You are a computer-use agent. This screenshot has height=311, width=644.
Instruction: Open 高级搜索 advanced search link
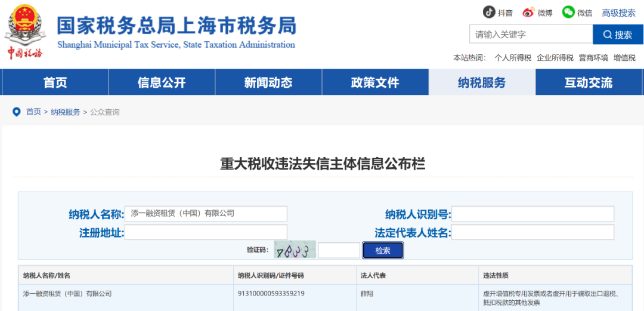[618, 13]
